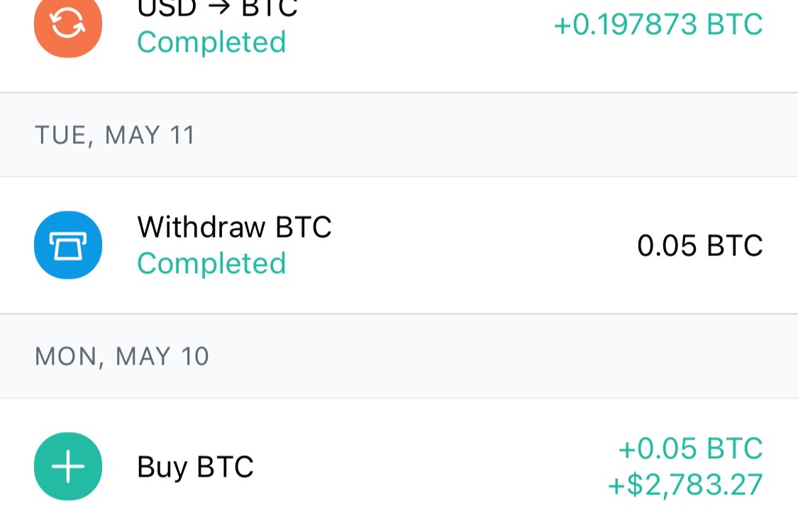Image resolution: width=798 pixels, height=532 pixels.
Task: Tap Completed status under USD → BTC
Action: [x=211, y=43]
